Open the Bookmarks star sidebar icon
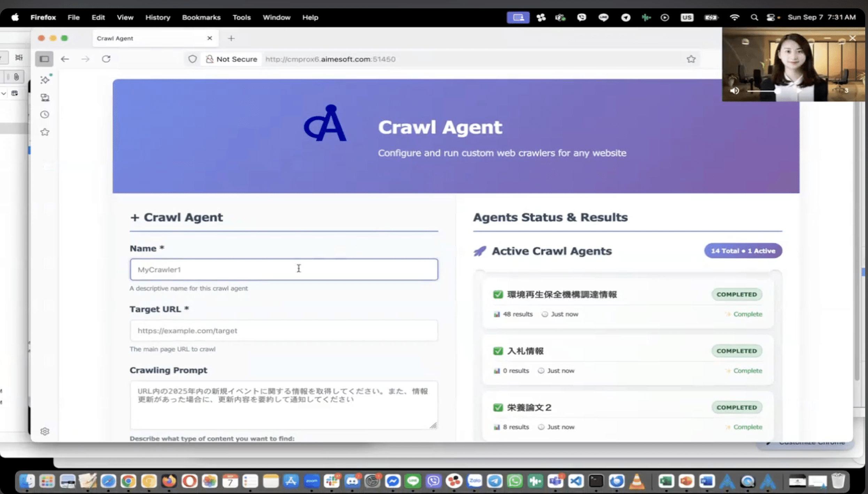868x494 pixels. (45, 132)
